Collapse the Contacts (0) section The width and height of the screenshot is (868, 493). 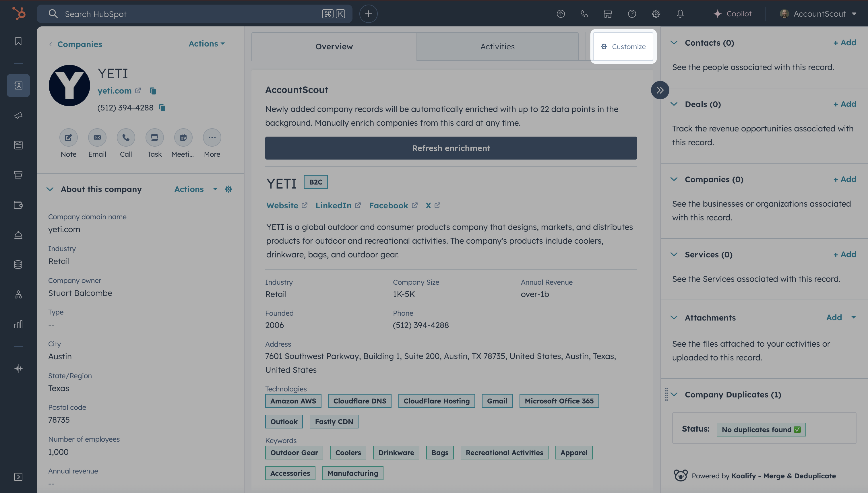pyautogui.click(x=674, y=43)
